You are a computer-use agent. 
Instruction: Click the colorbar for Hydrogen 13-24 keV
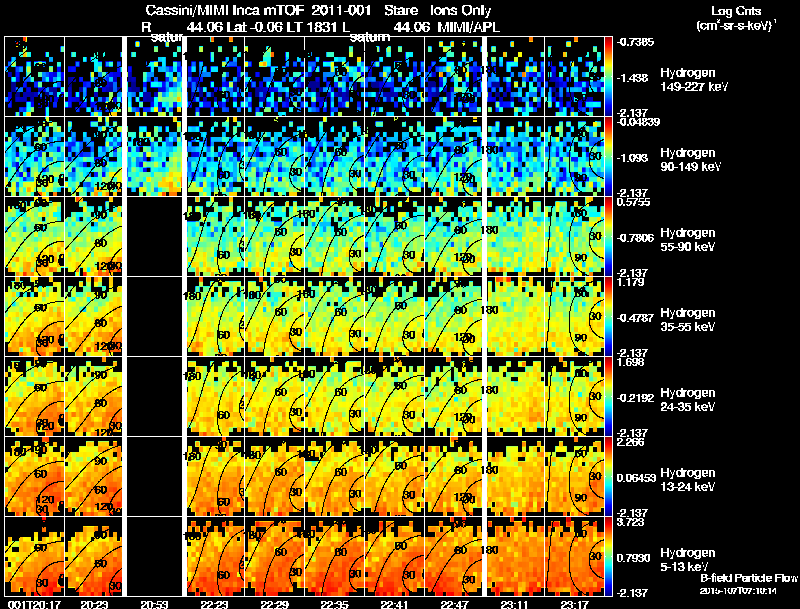pyautogui.click(x=608, y=477)
